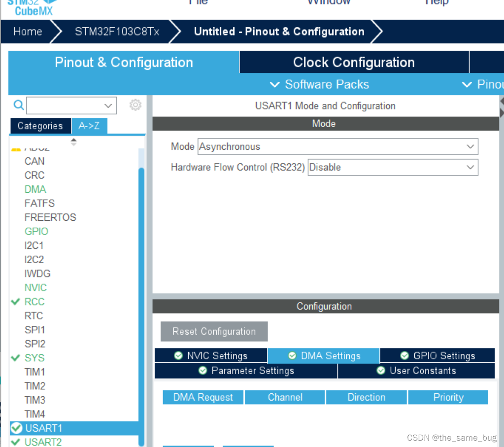Select CAN in the peripheral list
The image size is (504, 447).
point(34,161)
